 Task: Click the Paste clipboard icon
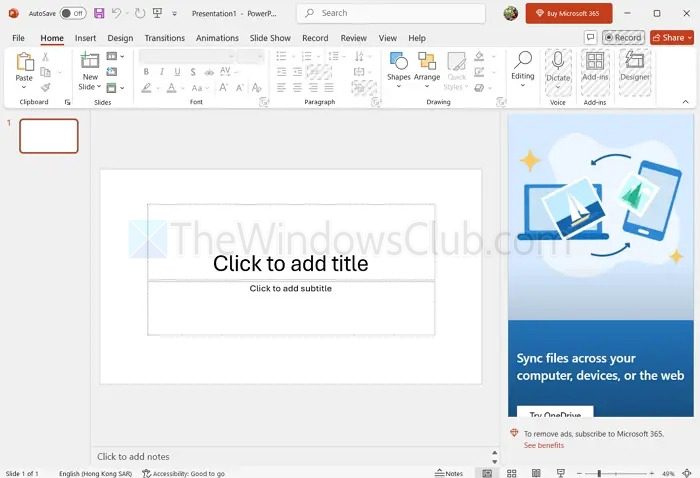(x=25, y=62)
